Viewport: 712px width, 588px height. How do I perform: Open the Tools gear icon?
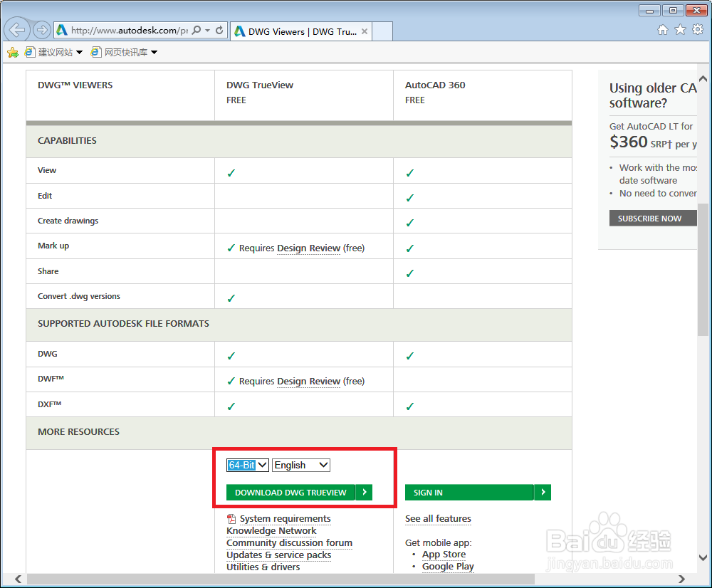(x=698, y=30)
